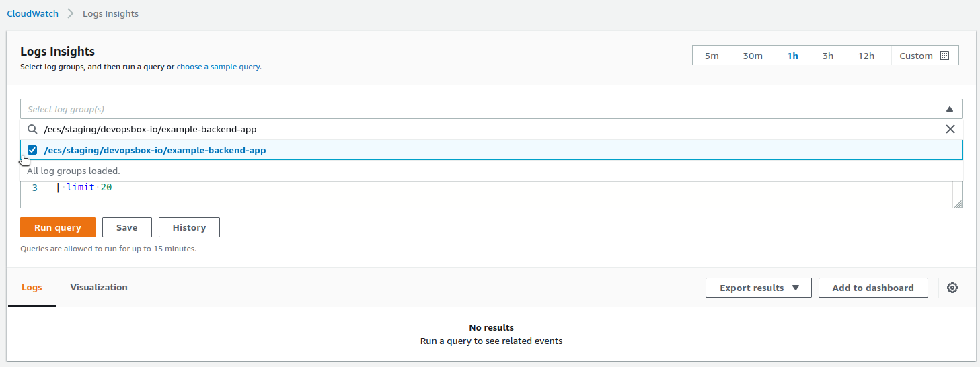
Task: Open the Custom time range calendar
Action: (x=944, y=56)
